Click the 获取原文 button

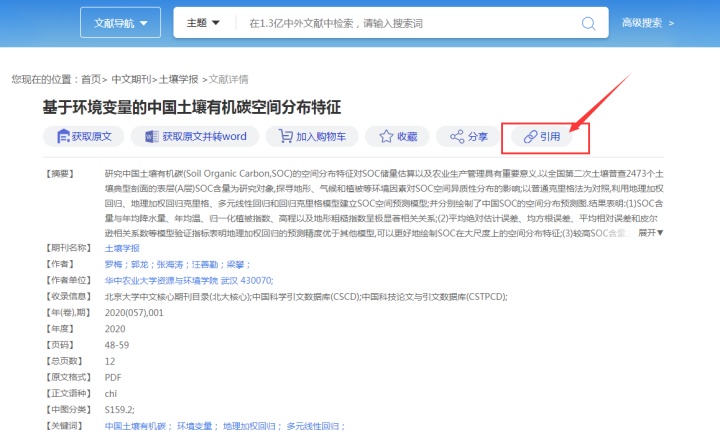click(x=84, y=136)
